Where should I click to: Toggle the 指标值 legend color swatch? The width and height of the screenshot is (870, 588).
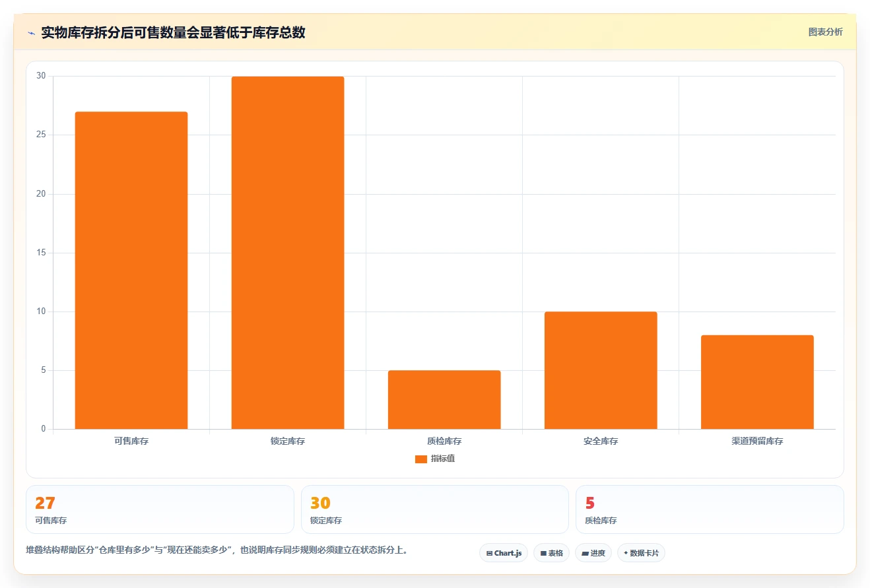click(420, 459)
